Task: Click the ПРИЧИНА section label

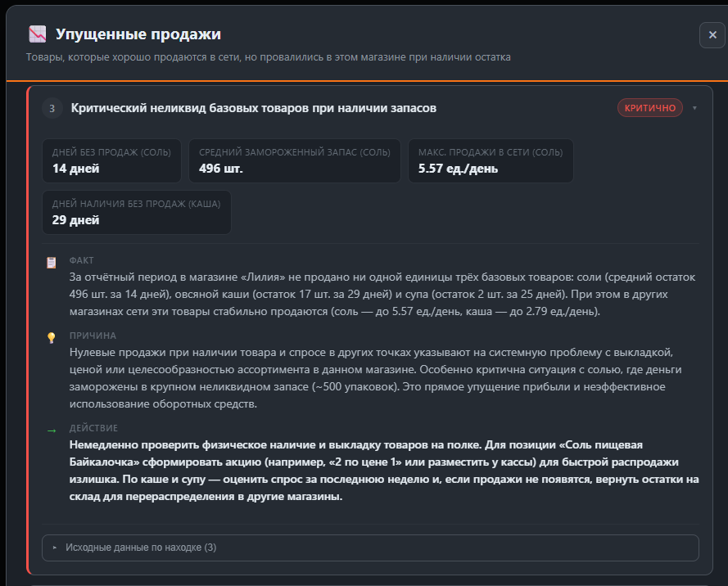Action: (x=93, y=336)
